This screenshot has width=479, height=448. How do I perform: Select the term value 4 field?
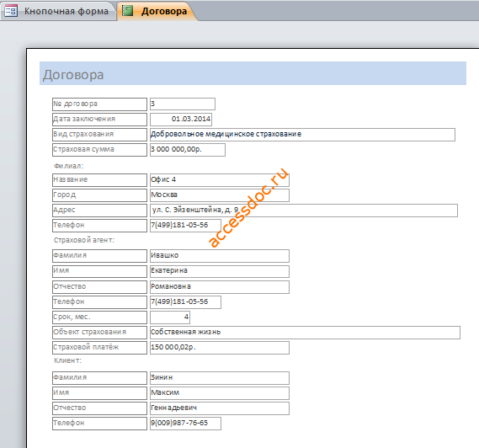pos(170,317)
